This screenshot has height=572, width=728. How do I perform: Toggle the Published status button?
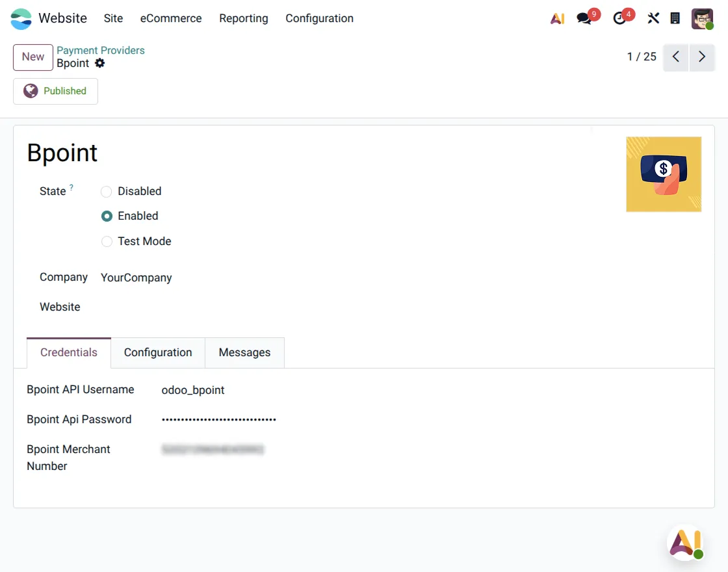[x=55, y=91]
